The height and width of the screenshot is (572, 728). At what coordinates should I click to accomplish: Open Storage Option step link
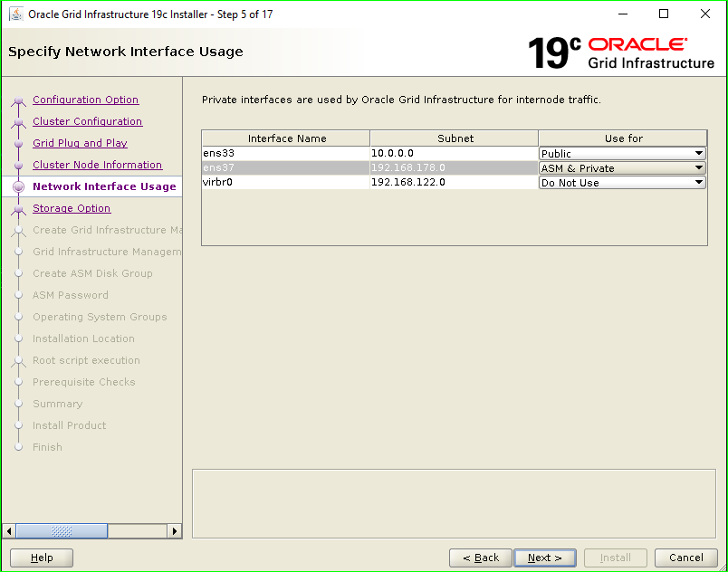pyautogui.click(x=72, y=208)
